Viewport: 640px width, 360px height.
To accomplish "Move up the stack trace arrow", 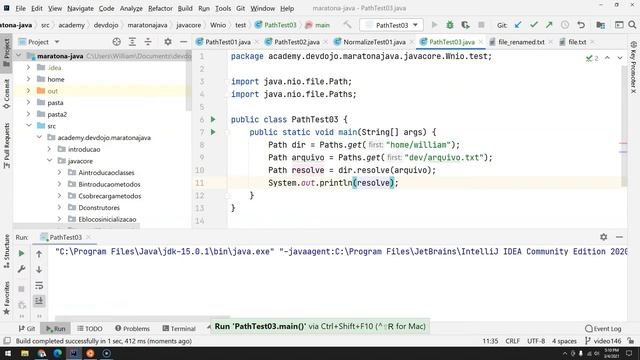I will click(39, 254).
